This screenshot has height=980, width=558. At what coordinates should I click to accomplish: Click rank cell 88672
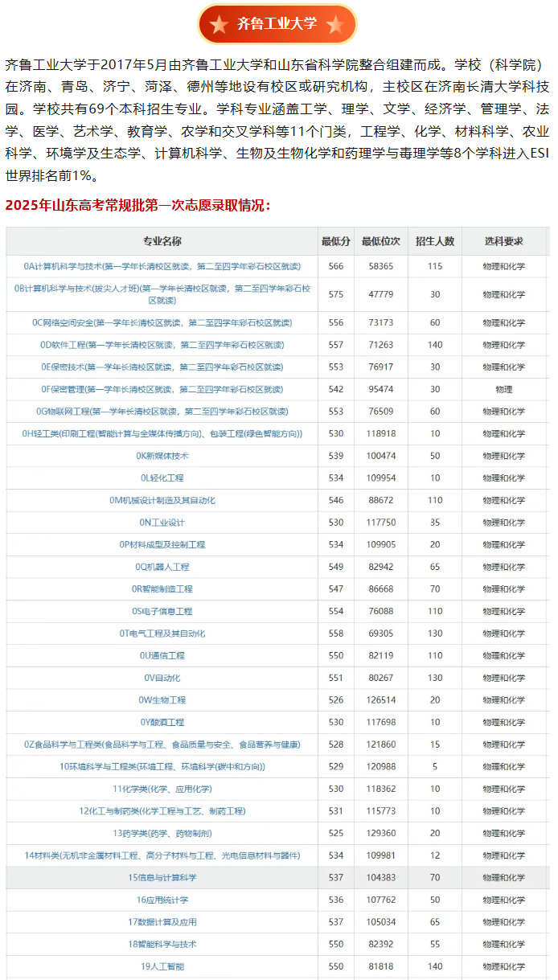pos(381,500)
